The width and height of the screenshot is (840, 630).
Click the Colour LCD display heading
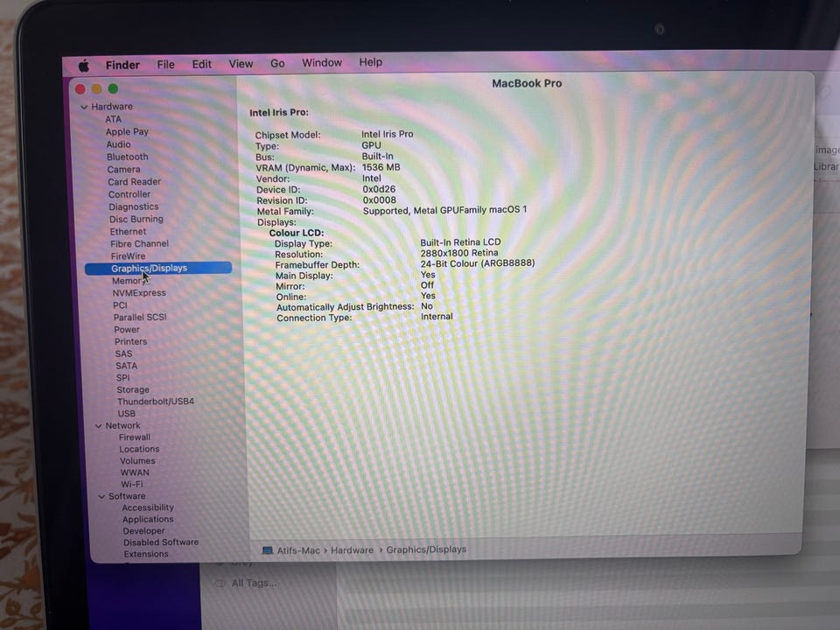coord(297,233)
